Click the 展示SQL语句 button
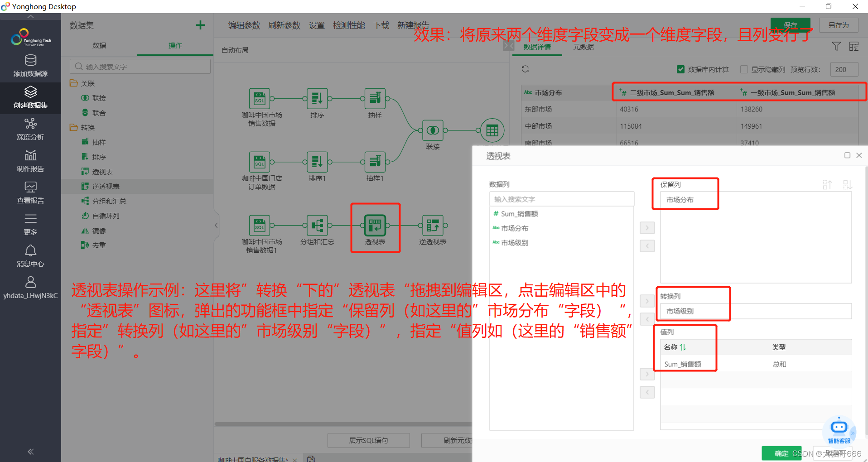 (368, 440)
